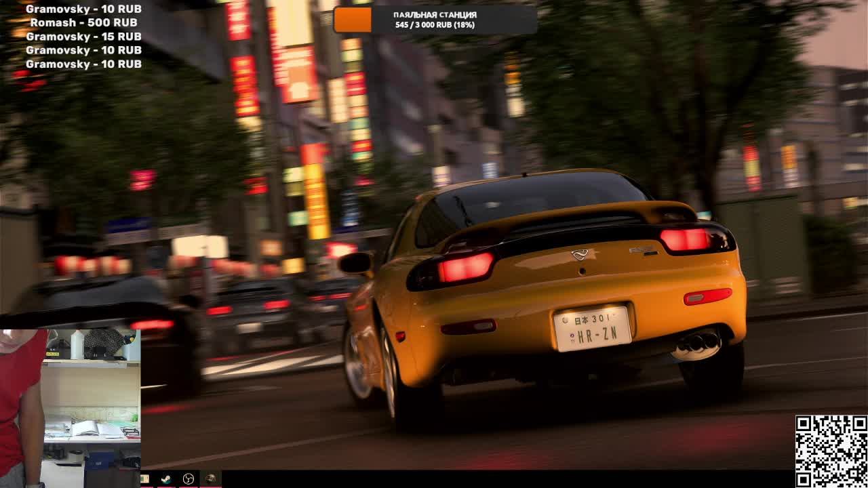Image resolution: width=868 pixels, height=488 pixels.
Task: Open the file manager taskbar icon
Action: [x=145, y=479]
